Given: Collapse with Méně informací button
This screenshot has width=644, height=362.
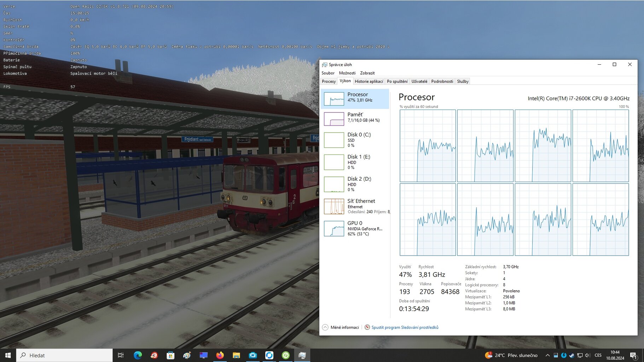Looking at the screenshot, I should coord(341,327).
